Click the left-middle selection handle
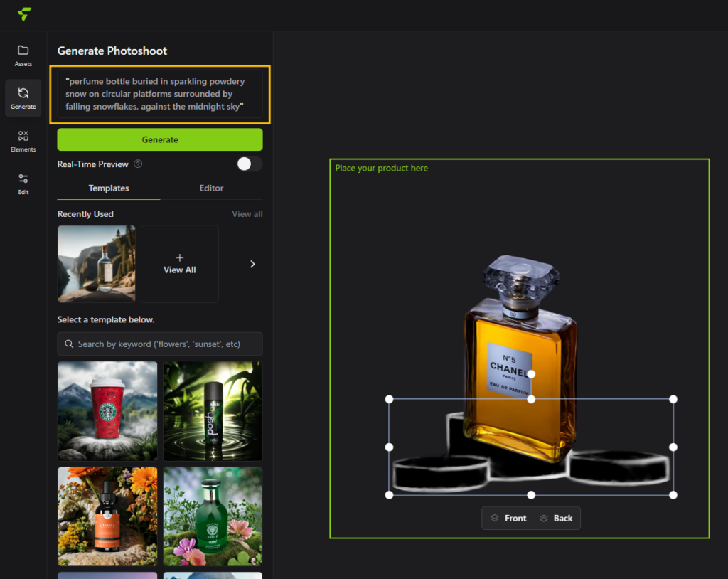This screenshot has height=579, width=728. pos(389,447)
